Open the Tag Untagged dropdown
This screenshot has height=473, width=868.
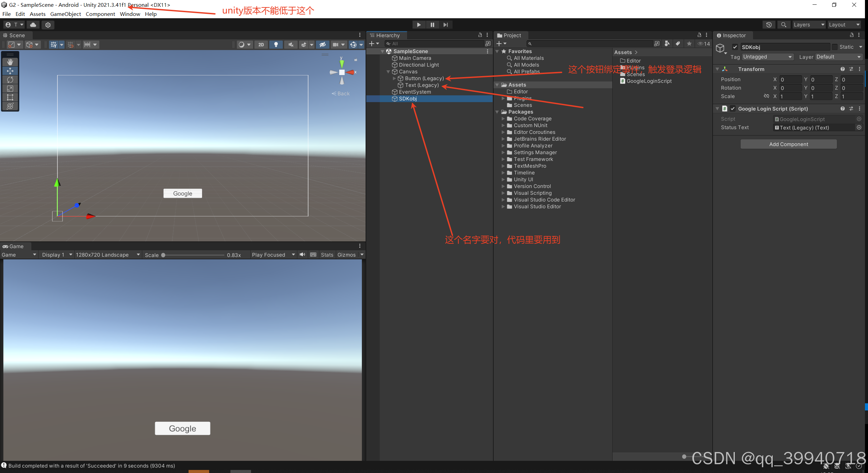[768, 57]
